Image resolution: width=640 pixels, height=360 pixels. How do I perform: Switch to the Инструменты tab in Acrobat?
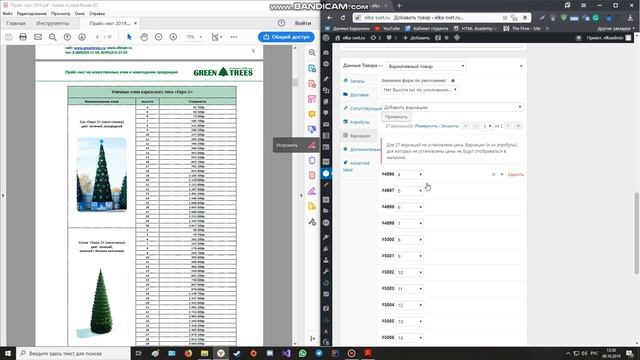point(53,23)
